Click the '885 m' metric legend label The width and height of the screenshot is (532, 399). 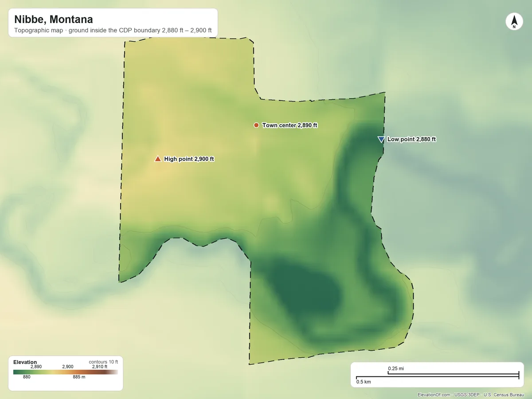coord(79,377)
